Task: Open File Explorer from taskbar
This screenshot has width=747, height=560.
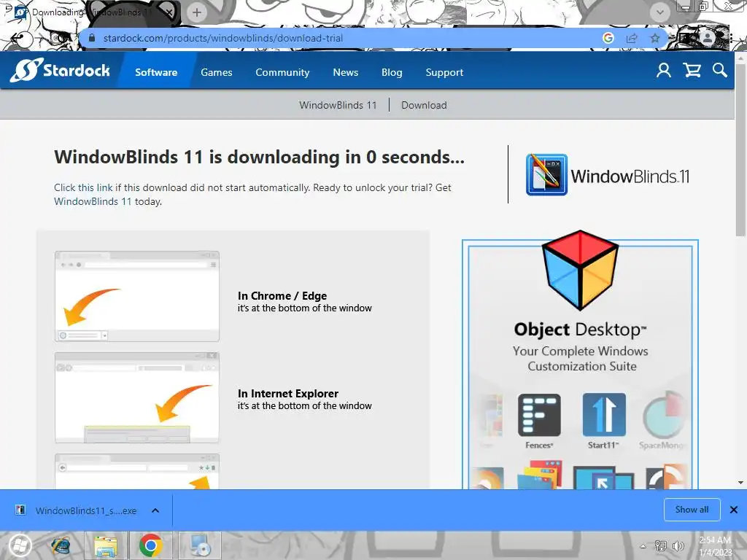Action: [x=106, y=545]
